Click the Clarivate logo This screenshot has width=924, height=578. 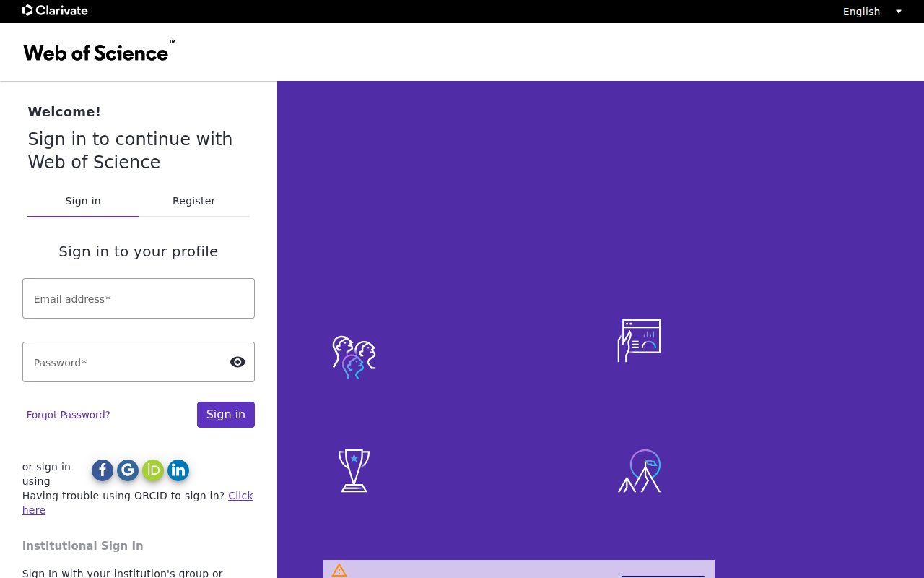[55, 11]
